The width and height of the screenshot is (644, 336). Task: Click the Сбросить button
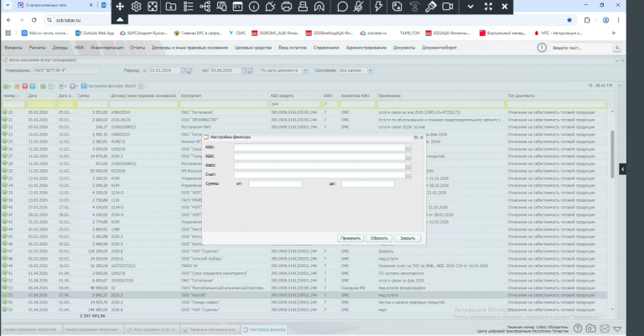click(x=379, y=238)
